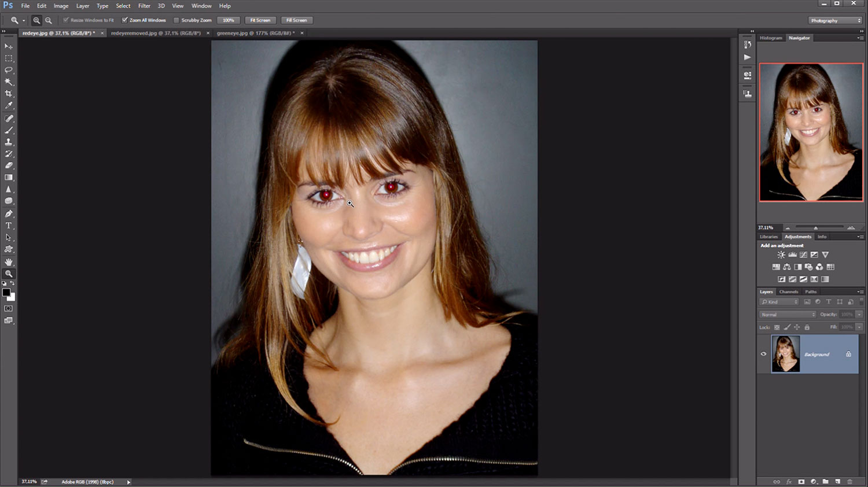The width and height of the screenshot is (868, 487).
Task: Click the foreground color swatch
Action: point(6,293)
